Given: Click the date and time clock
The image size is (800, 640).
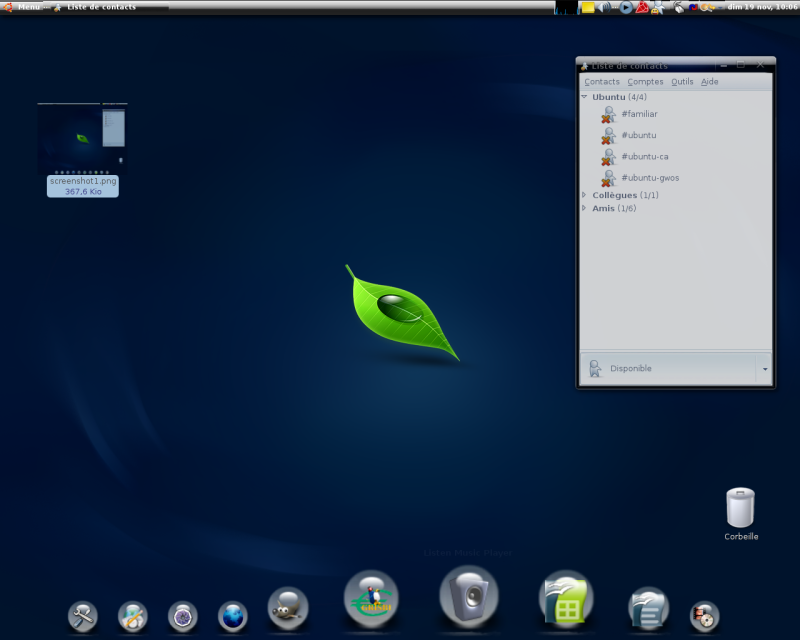Looking at the screenshot, I should pos(762,7).
